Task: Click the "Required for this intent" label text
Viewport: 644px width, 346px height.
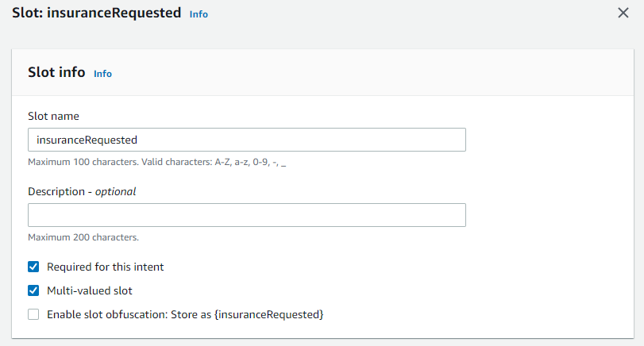Action: tap(106, 267)
